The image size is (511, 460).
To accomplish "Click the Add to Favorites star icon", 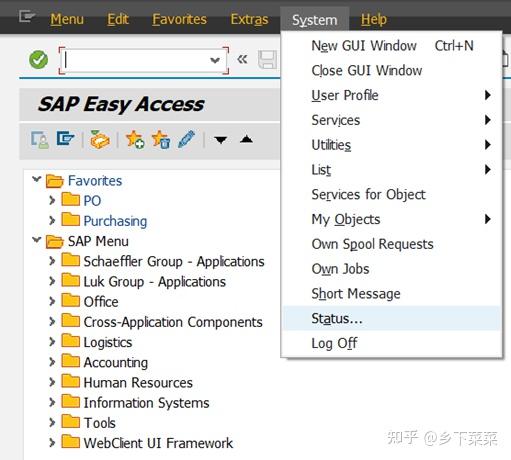I will [135, 139].
